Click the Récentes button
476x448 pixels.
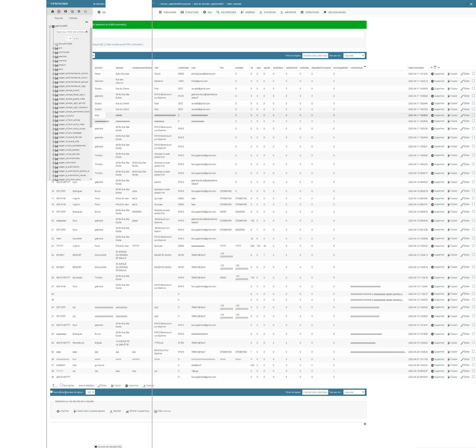point(59,18)
